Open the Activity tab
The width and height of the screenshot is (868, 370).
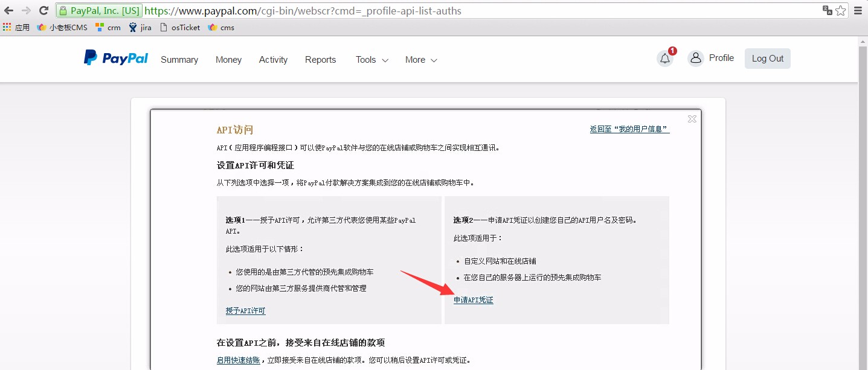(x=273, y=60)
